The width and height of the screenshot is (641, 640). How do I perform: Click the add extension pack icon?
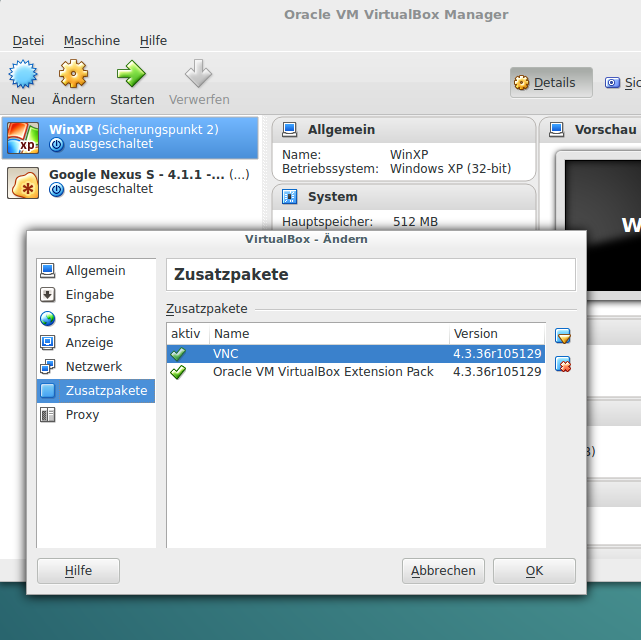[563, 336]
